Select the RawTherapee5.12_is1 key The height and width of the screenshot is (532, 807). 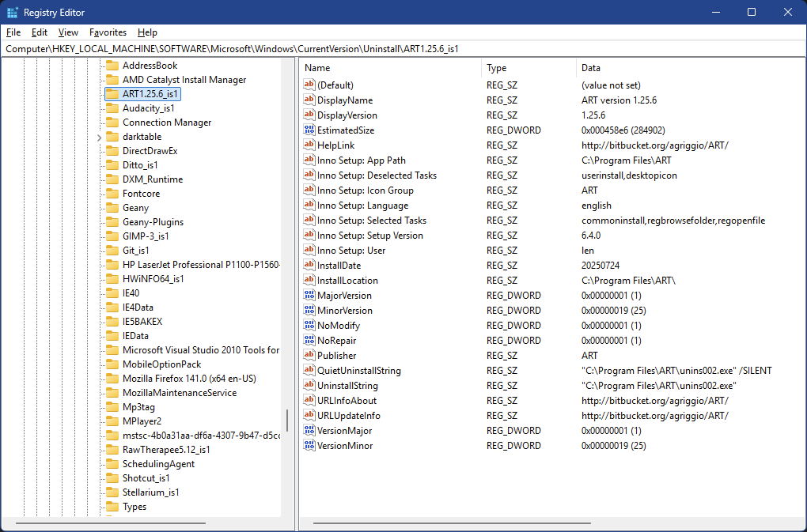166,450
